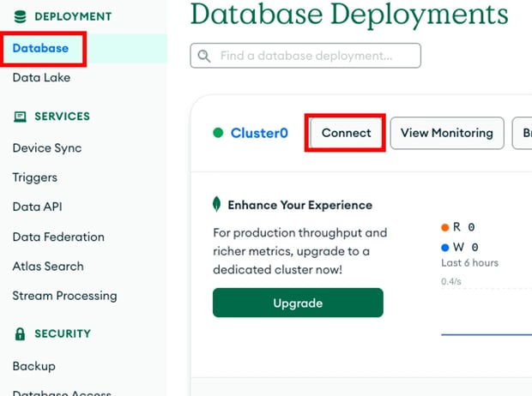Image resolution: width=532 pixels, height=396 pixels.
Task: Open Device Sync service
Action: [47, 148]
